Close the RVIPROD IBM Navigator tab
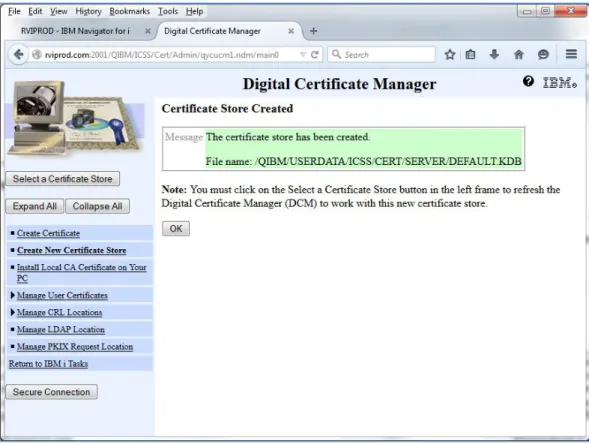This screenshot has width=589, height=444. pos(148,31)
